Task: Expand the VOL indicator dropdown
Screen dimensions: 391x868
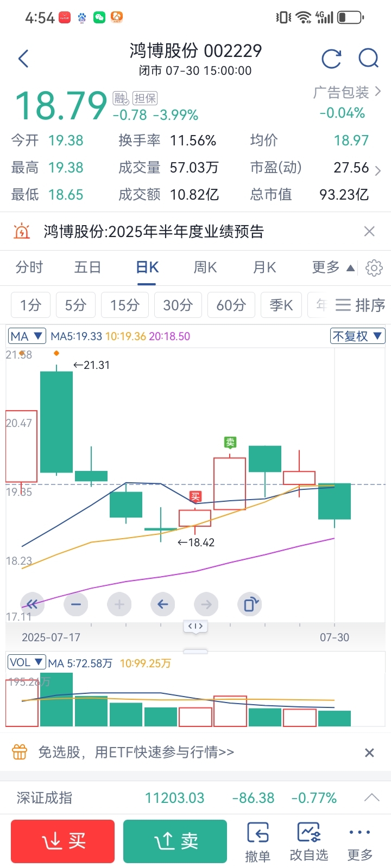Action: (27, 662)
